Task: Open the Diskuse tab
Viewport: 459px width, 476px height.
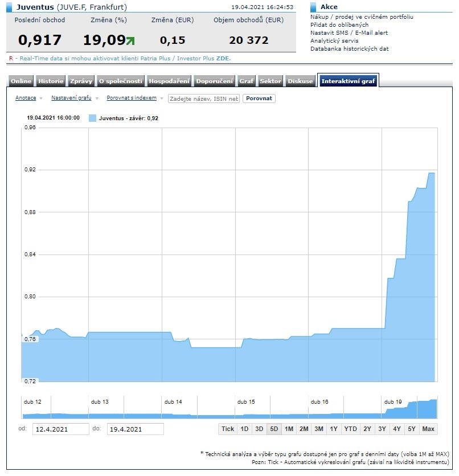Action: pos(300,81)
